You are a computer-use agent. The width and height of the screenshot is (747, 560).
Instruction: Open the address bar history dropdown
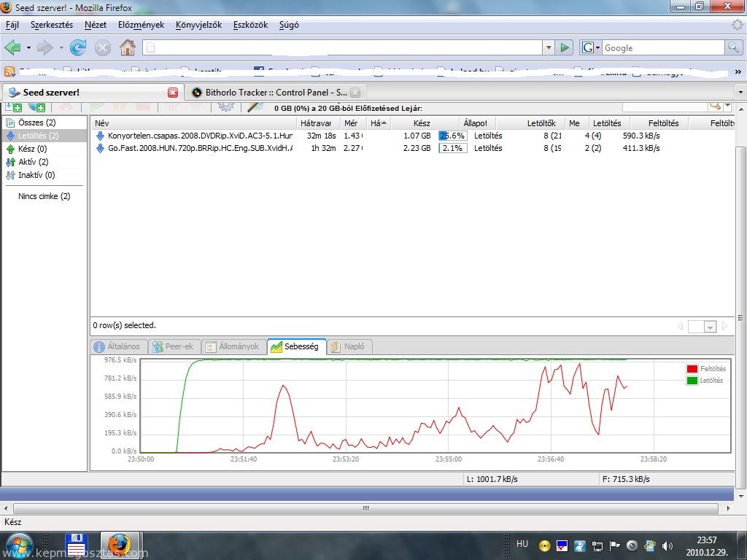point(549,48)
